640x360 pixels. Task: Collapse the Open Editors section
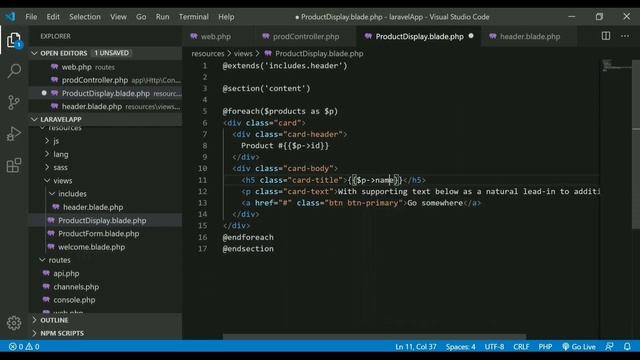tap(105, 53)
